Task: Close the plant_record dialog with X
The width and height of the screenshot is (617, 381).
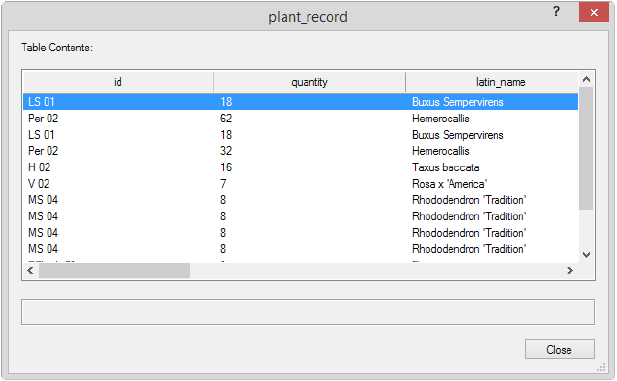Action: point(594,13)
